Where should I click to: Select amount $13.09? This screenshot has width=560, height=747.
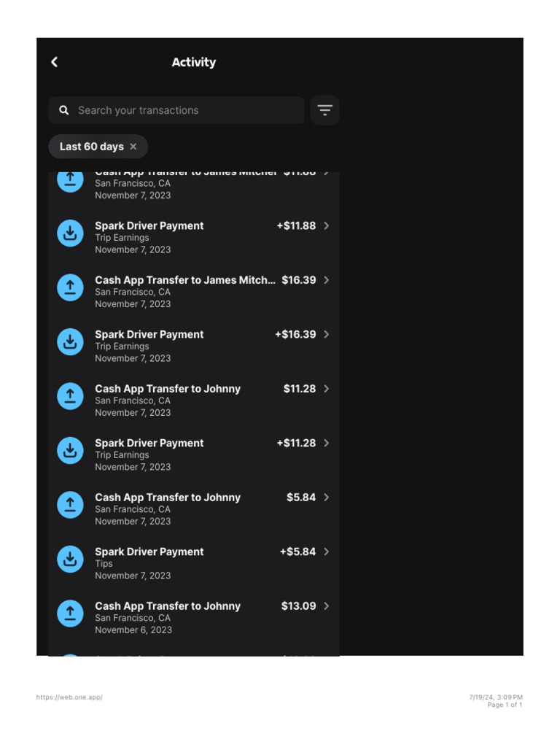click(x=298, y=606)
